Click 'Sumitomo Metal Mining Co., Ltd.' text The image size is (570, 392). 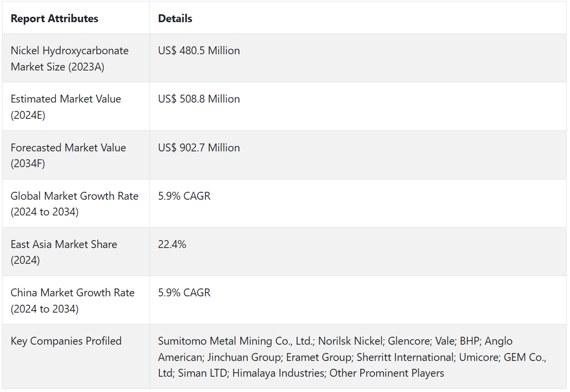[x=236, y=341]
